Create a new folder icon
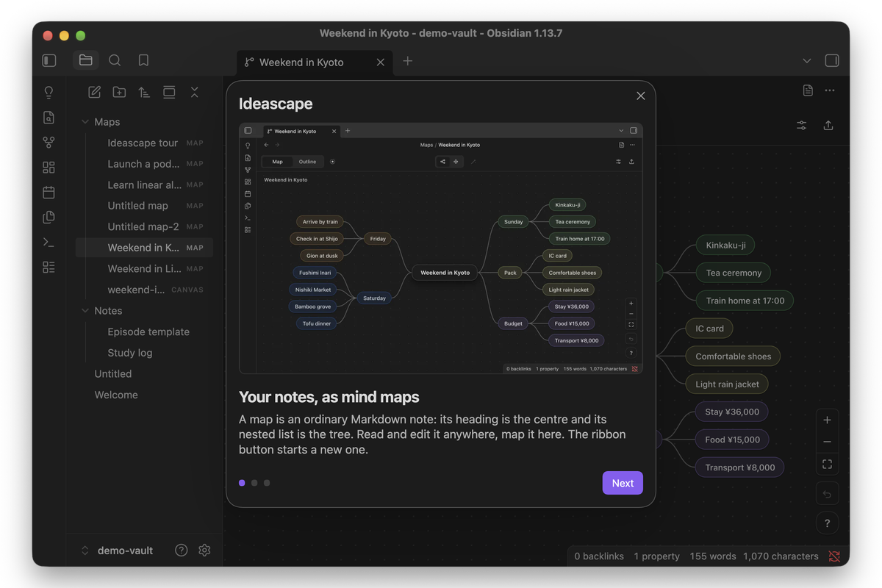882x588 pixels. (x=119, y=92)
